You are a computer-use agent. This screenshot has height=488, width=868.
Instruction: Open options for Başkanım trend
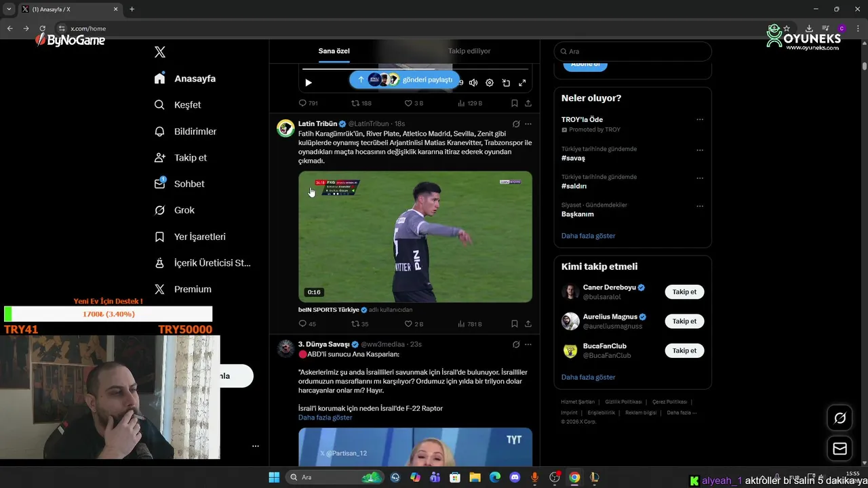point(700,206)
